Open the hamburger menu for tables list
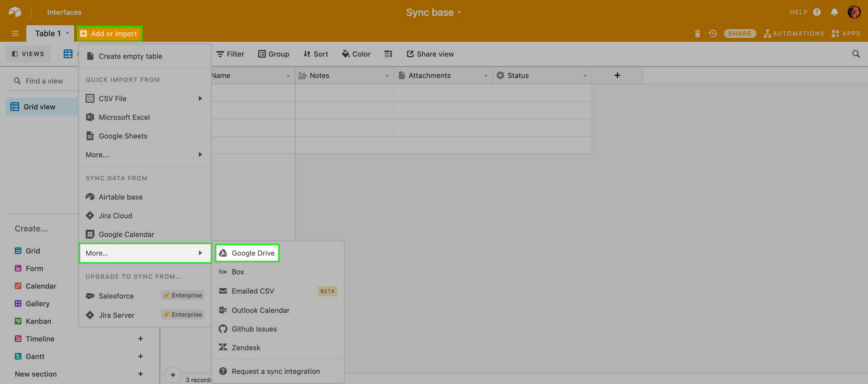Image resolution: width=868 pixels, height=384 pixels. [15, 33]
